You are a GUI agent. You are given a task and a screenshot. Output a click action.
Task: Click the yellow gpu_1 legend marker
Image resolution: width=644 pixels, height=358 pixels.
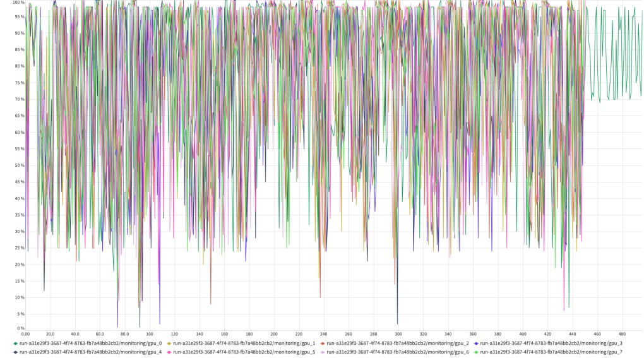pos(169,343)
